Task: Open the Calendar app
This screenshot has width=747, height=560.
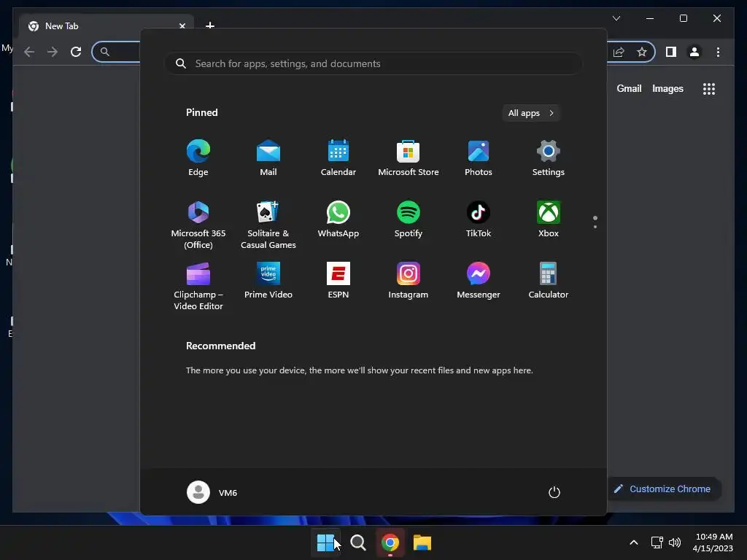Action: point(338,157)
